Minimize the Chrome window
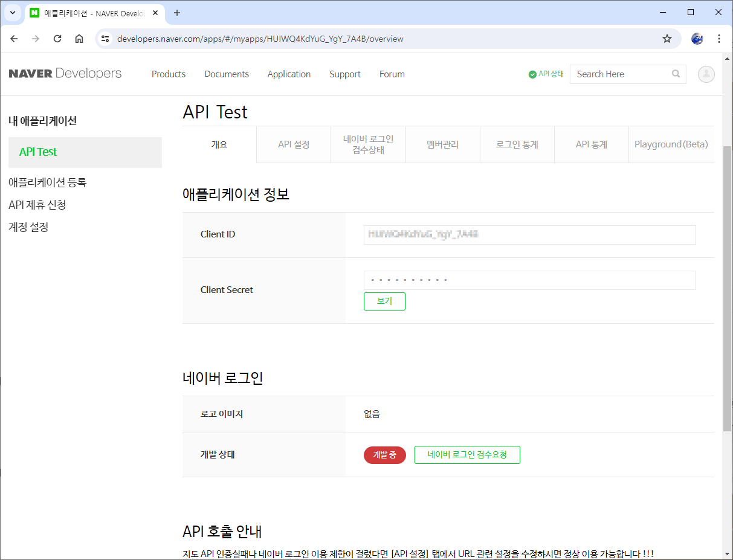 (663, 12)
